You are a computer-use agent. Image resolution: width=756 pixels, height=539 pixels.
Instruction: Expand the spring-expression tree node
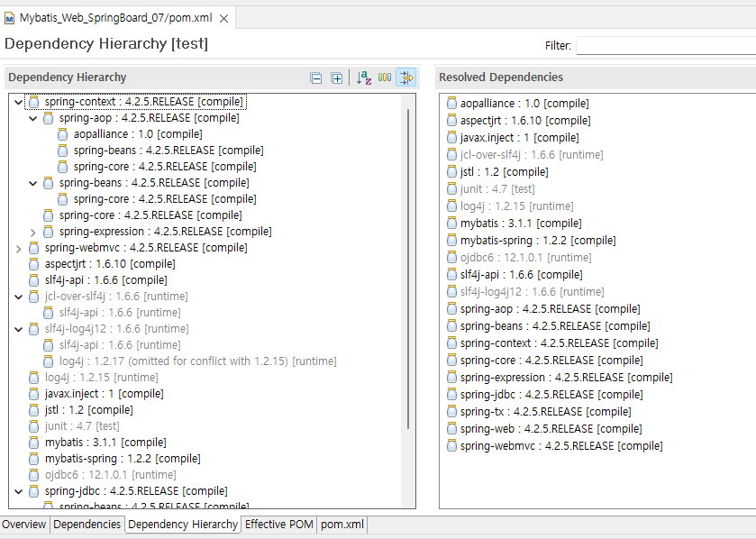[32, 232]
